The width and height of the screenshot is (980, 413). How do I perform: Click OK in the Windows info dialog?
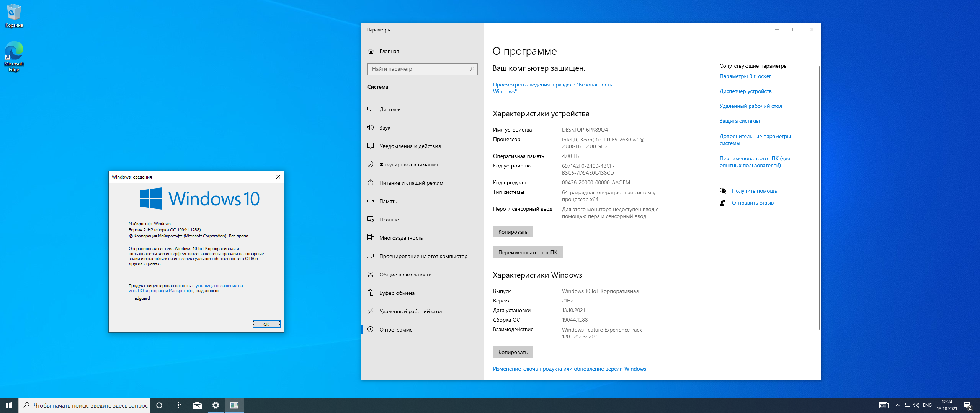[266, 324]
